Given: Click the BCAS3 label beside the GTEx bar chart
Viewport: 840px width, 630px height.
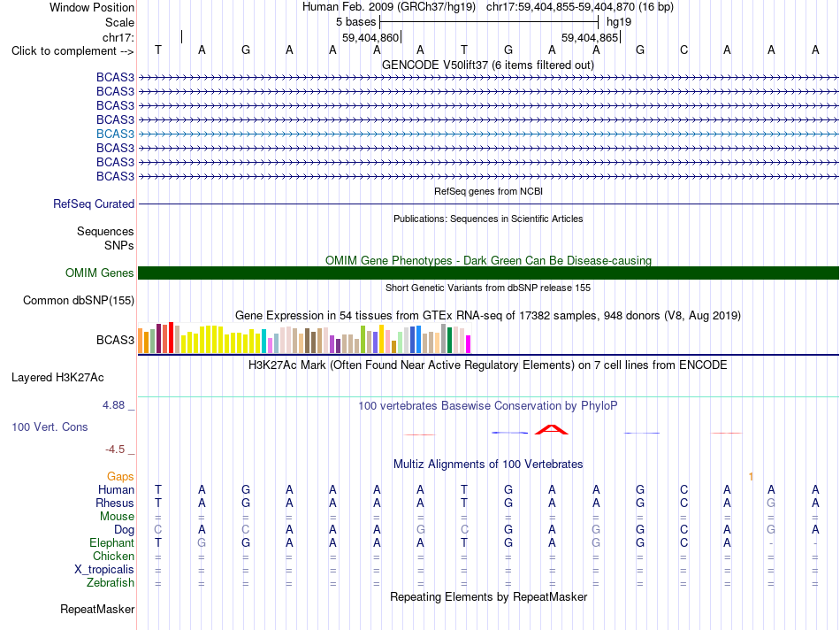Looking at the screenshot, I should point(115,341).
